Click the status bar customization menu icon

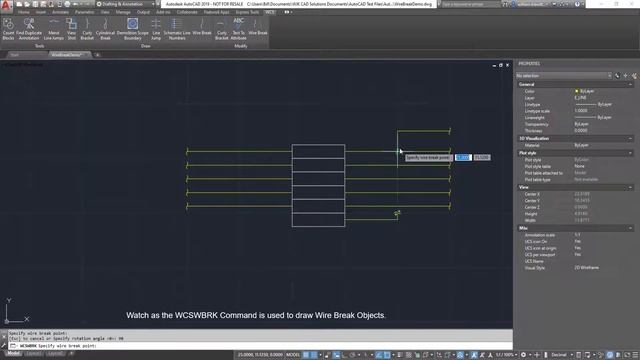(635, 355)
